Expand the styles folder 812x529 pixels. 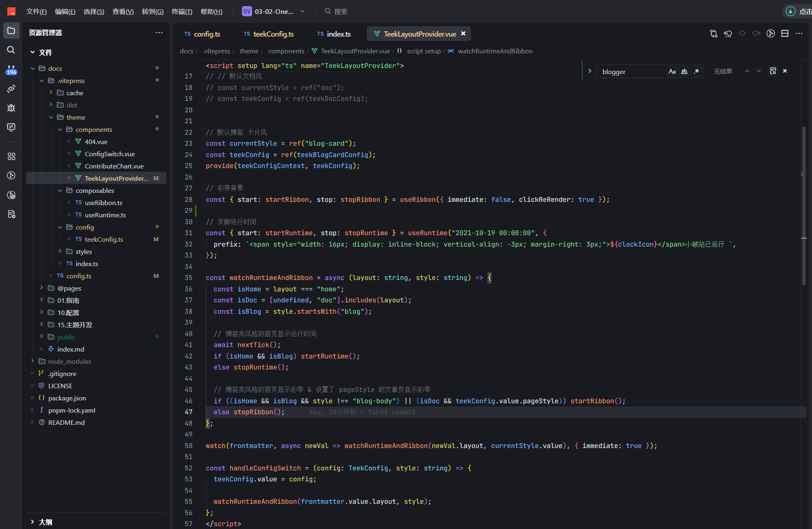tap(60, 251)
